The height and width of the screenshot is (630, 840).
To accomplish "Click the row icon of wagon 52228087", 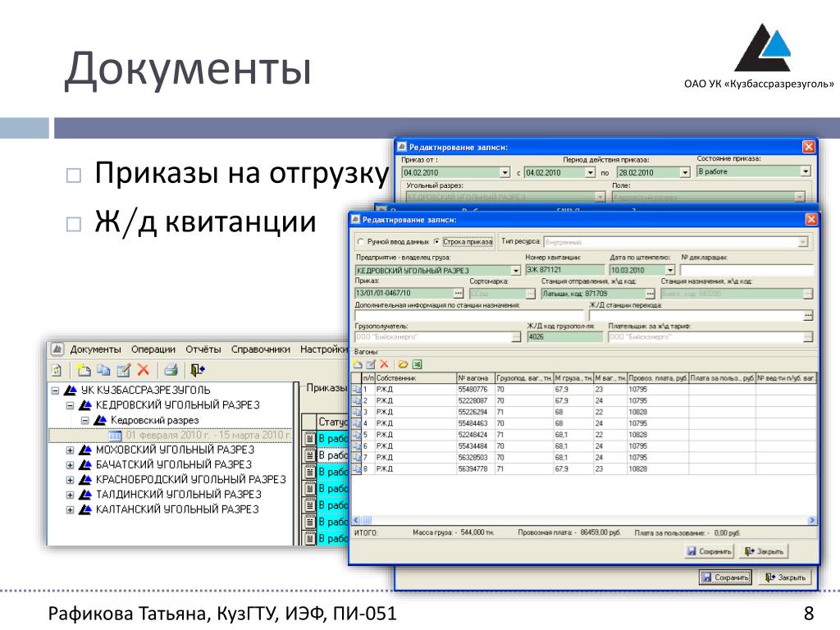I will (x=357, y=400).
